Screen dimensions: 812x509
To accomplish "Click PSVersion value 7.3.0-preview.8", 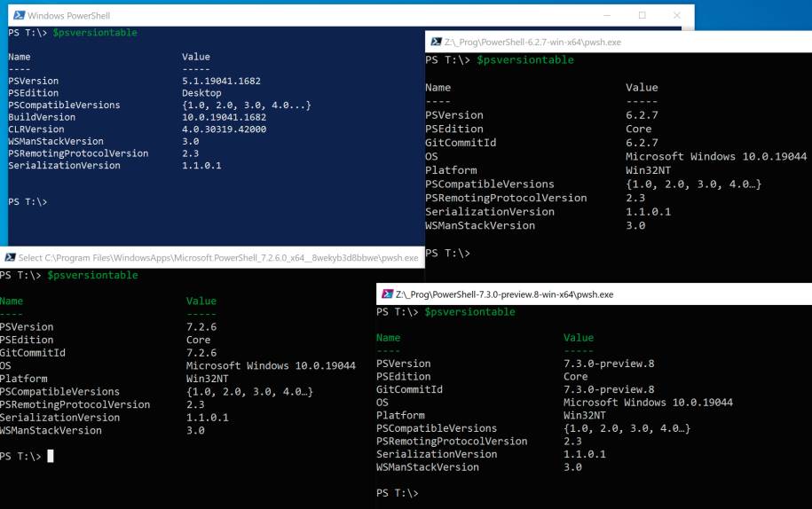I will pos(609,364).
